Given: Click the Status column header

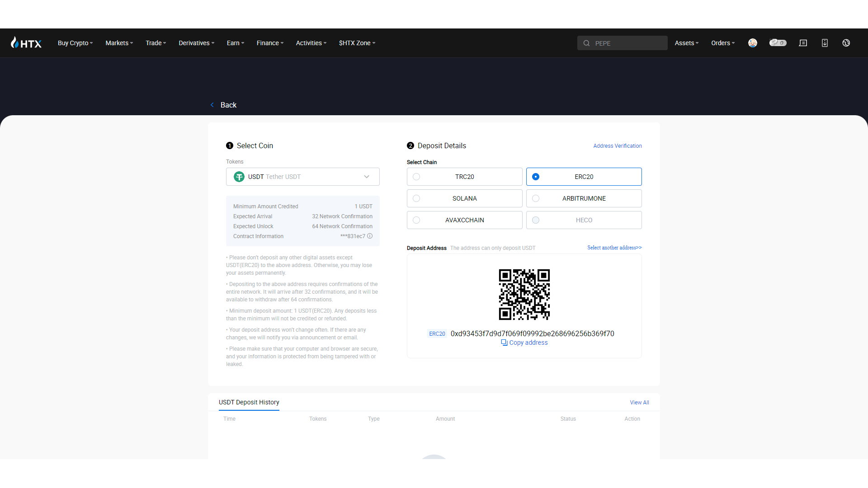Looking at the screenshot, I should pyautogui.click(x=568, y=419).
